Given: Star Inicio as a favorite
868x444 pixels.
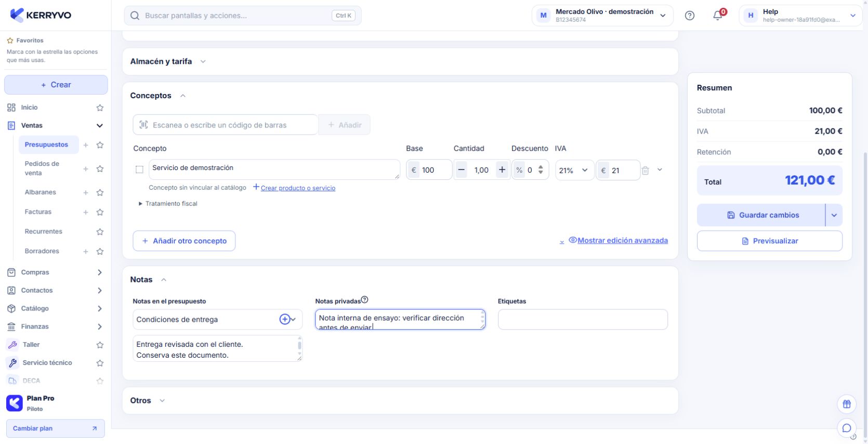Looking at the screenshot, I should click(100, 108).
